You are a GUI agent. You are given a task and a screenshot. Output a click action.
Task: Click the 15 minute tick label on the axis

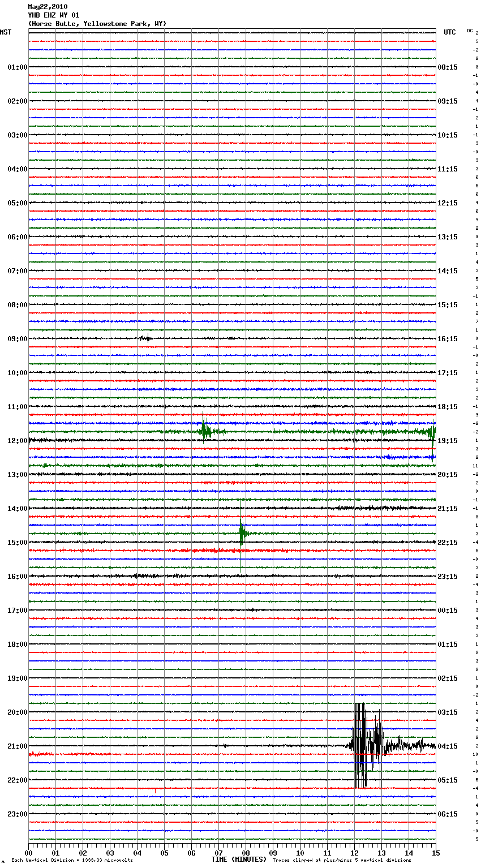tap(436, 853)
